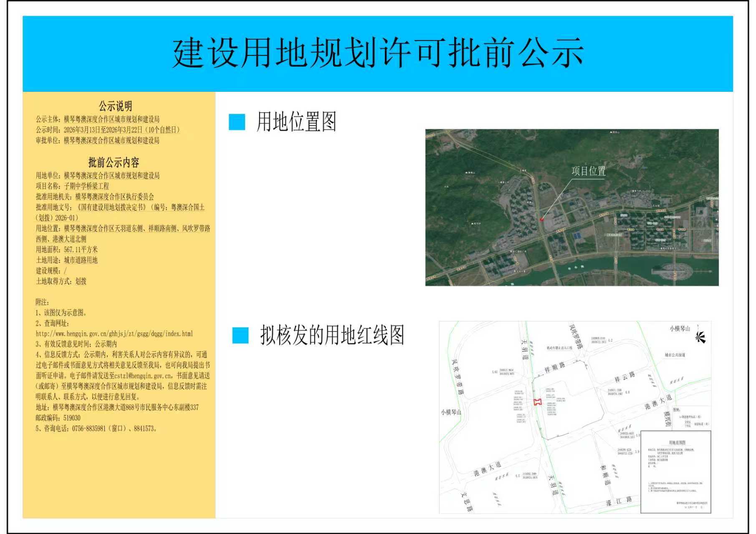Toggle the 城市公共绿道 green route layer
756x534 pixels.
(x=675, y=355)
